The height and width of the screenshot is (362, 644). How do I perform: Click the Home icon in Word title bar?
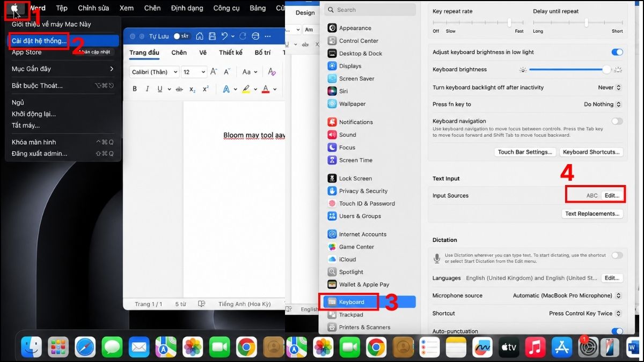pyautogui.click(x=200, y=36)
